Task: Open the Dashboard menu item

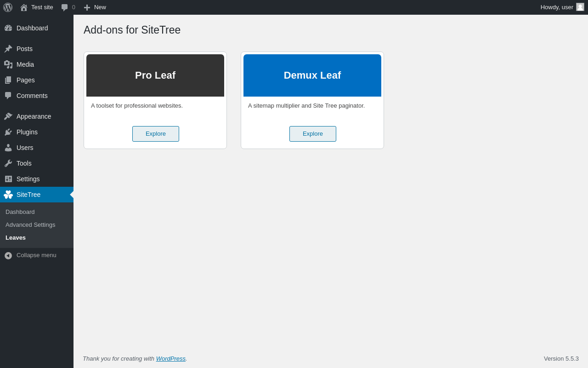Action: coord(32,28)
